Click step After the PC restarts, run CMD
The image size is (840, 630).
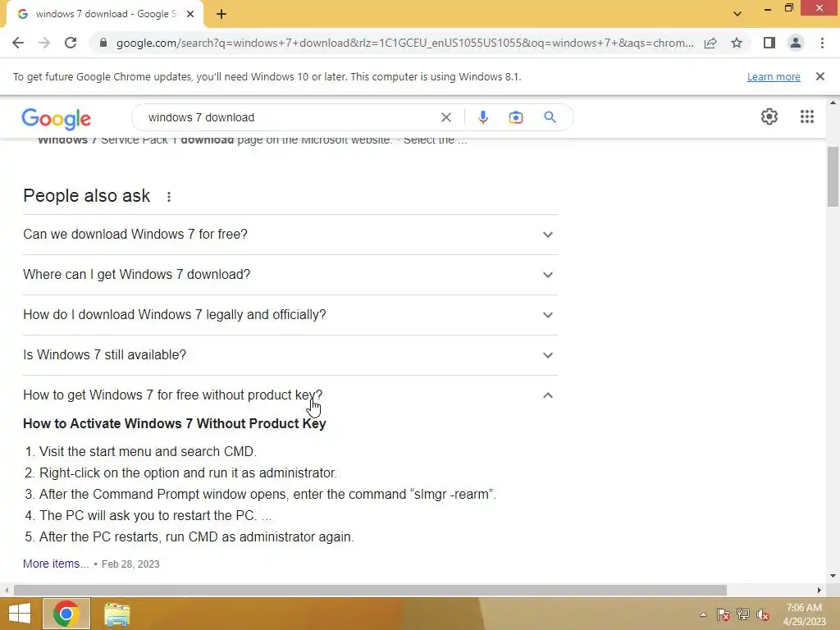tap(197, 536)
